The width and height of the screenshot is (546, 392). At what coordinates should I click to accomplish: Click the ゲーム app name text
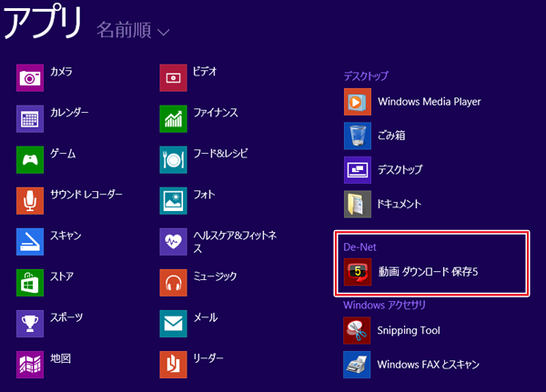click(63, 154)
